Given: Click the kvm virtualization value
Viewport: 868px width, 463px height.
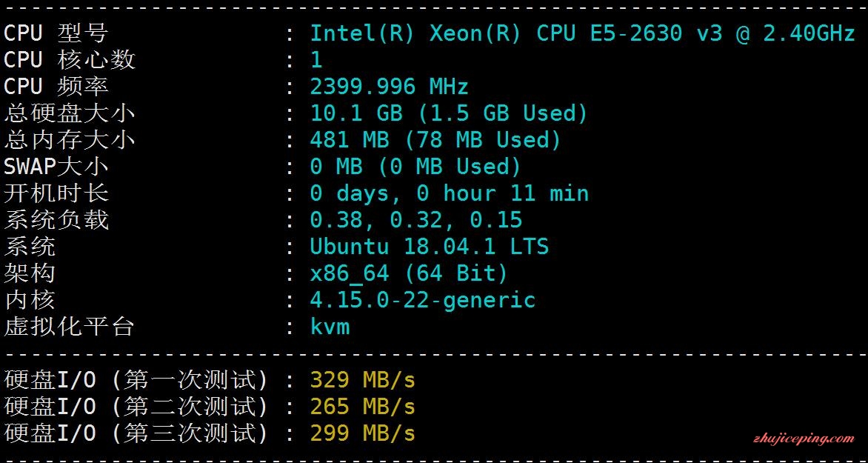Looking at the screenshot, I should (x=330, y=327).
